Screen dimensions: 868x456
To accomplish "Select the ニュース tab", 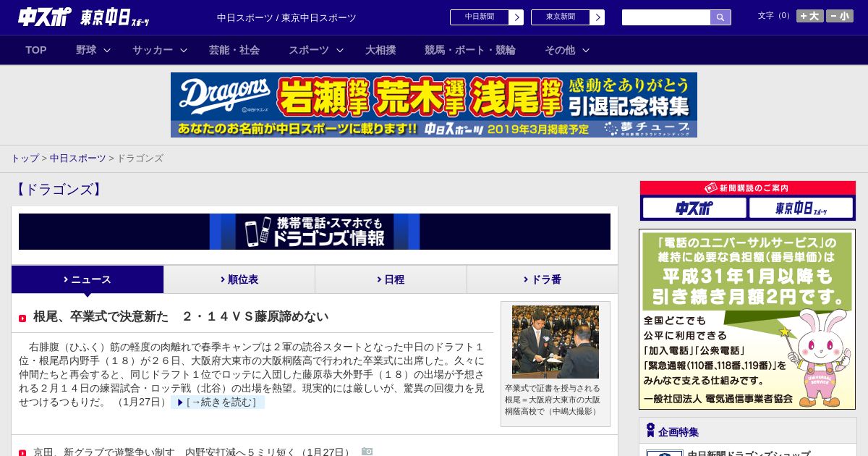I will click(x=88, y=279).
